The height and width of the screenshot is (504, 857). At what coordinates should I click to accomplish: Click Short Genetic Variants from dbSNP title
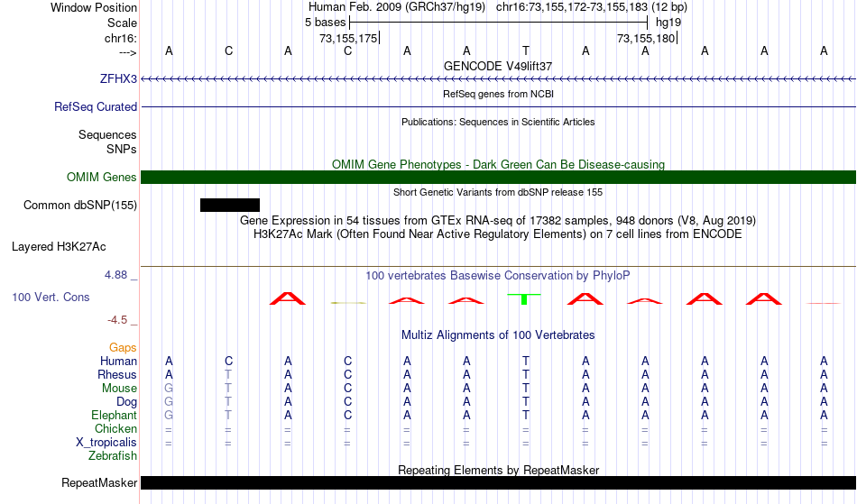(x=498, y=192)
